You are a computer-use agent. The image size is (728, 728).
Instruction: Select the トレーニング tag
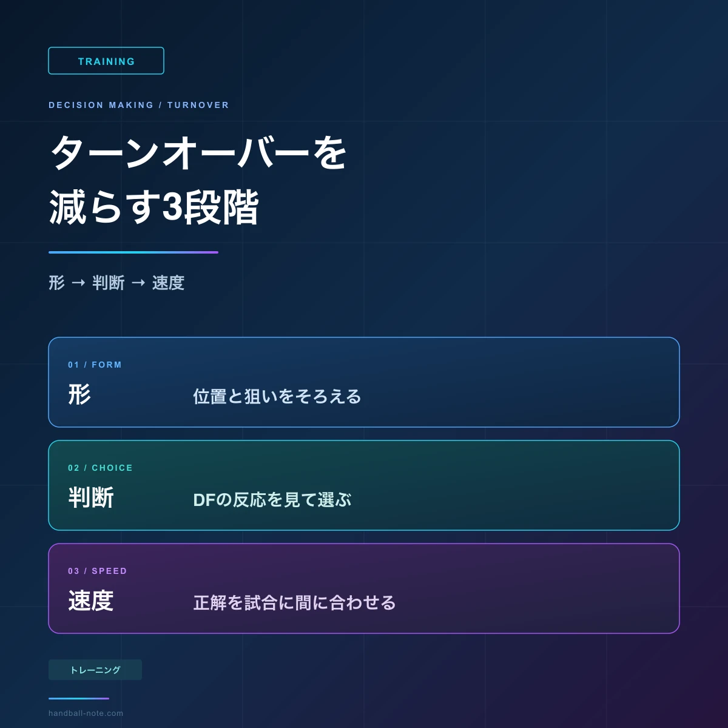click(95, 670)
